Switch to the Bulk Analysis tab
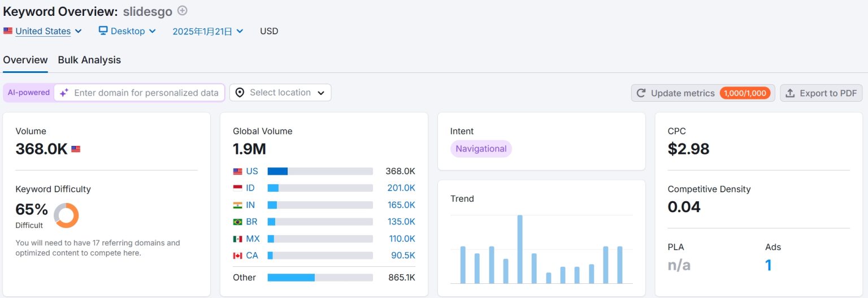The image size is (868, 298). pos(89,60)
